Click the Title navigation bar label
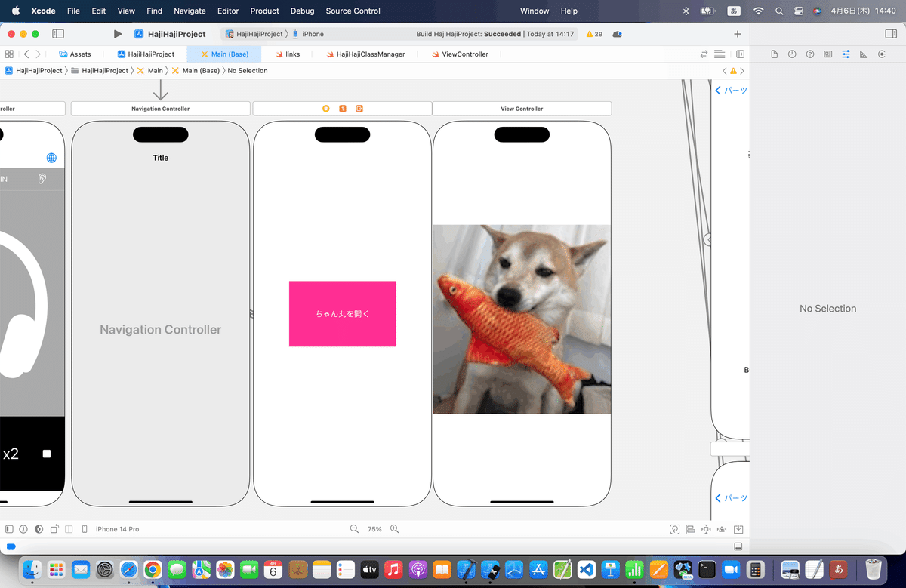The height and width of the screenshot is (588, 906). [x=160, y=158]
